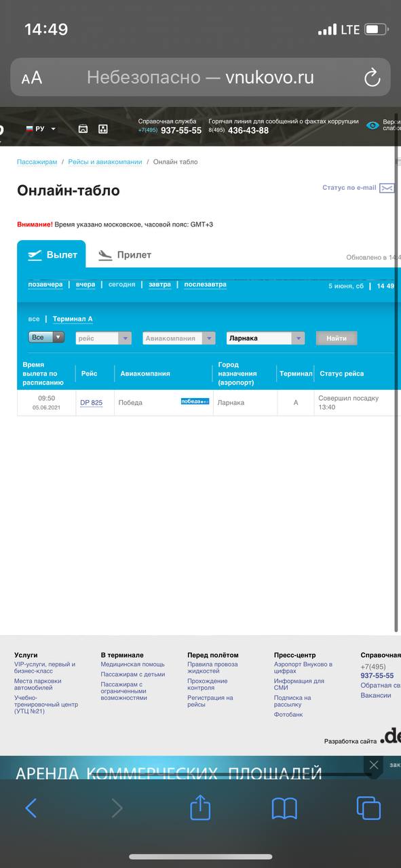Open Правила провоза жидкостей footer link

tap(213, 668)
